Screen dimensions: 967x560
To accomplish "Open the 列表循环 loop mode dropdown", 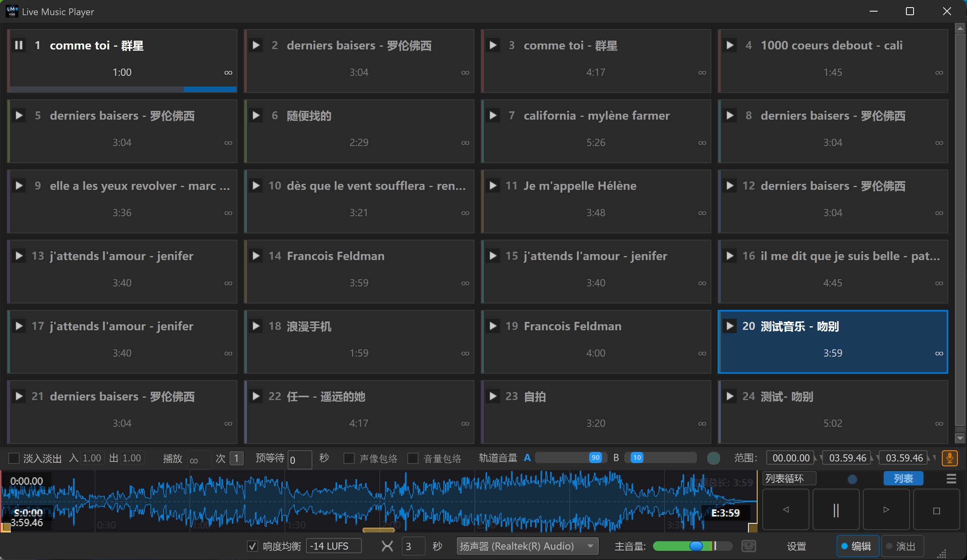I will point(789,479).
